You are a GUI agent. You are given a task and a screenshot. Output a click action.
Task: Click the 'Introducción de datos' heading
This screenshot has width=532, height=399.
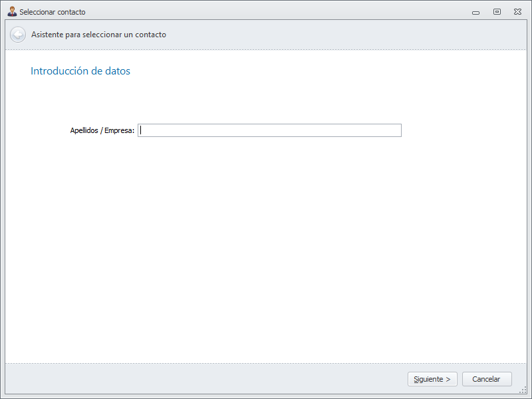pyautogui.click(x=80, y=71)
